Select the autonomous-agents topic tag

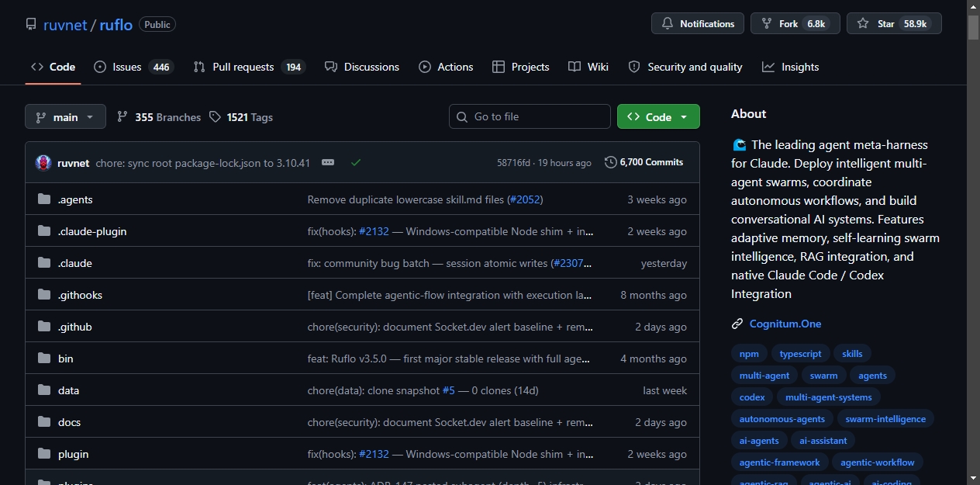782,419
